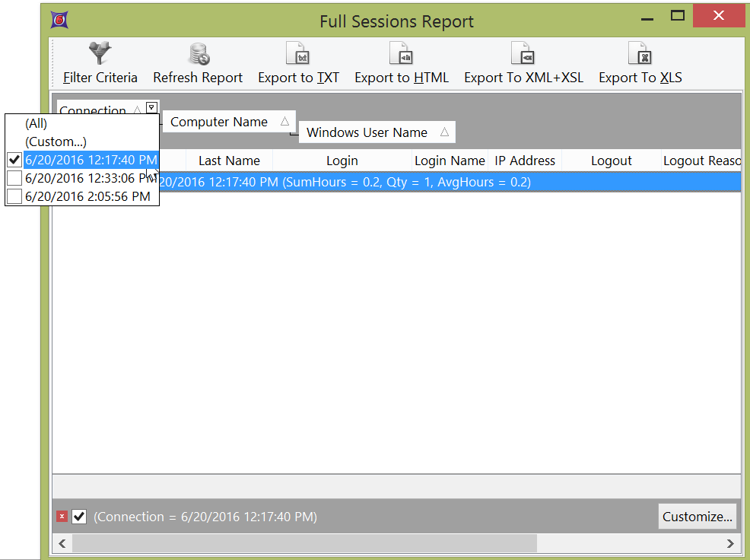Uncheck the 6/20/2016 12:17:40 PM filter value
Screen dimensions: 750x560
coord(14,160)
